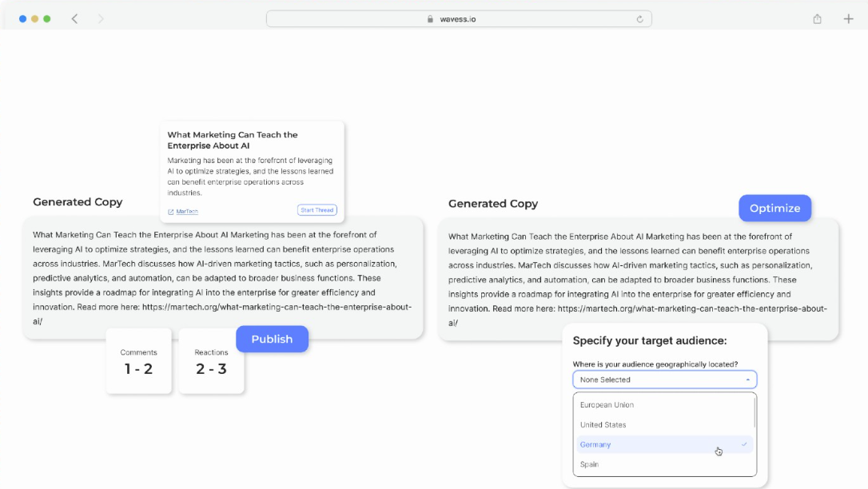The height and width of the screenshot is (489, 868).
Task: Click the checkmark next to Germany
Action: click(744, 444)
